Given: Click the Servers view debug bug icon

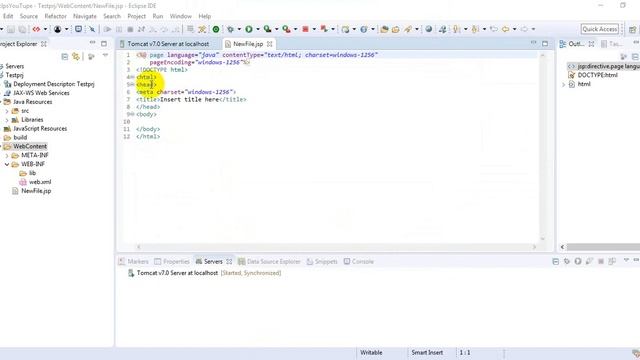Looking at the screenshot, I should click(x=567, y=261).
